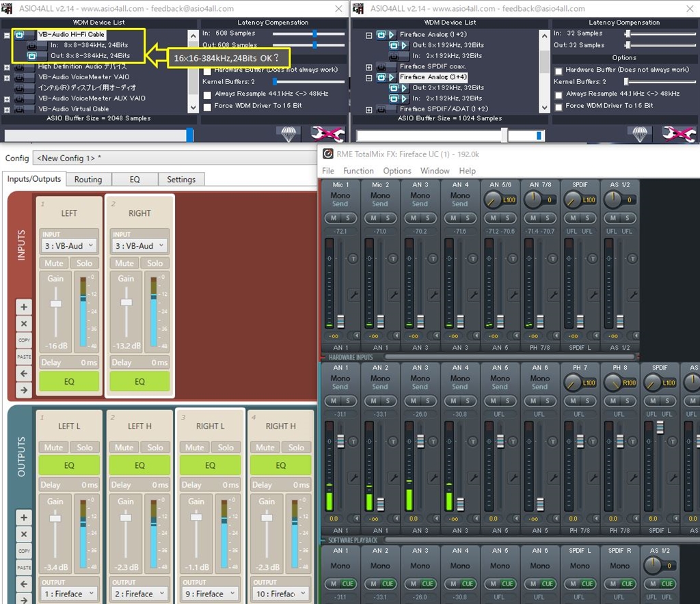Click the COPY icon in the INPUTS sidebar

point(24,340)
